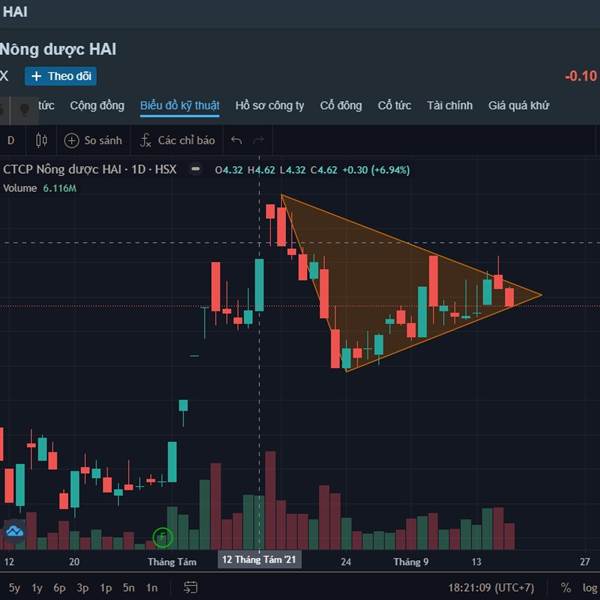This screenshot has height=600, width=600.
Task: Click the Theo dõi follow button
Action: [x=60, y=76]
